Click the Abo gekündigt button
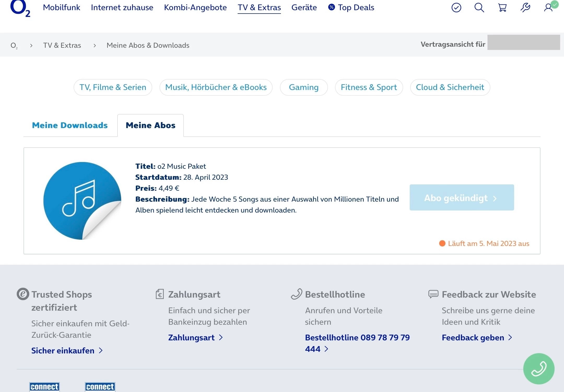 (x=461, y=198)
